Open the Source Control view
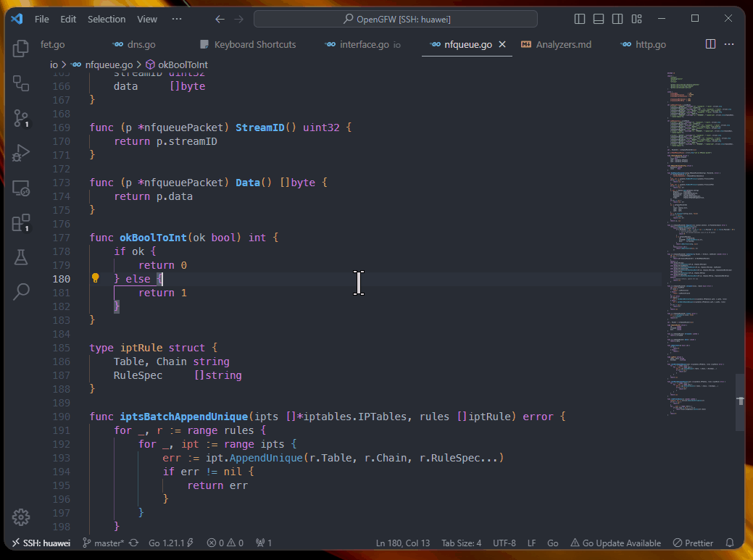The image size is (753, 560). pos(21,118)
